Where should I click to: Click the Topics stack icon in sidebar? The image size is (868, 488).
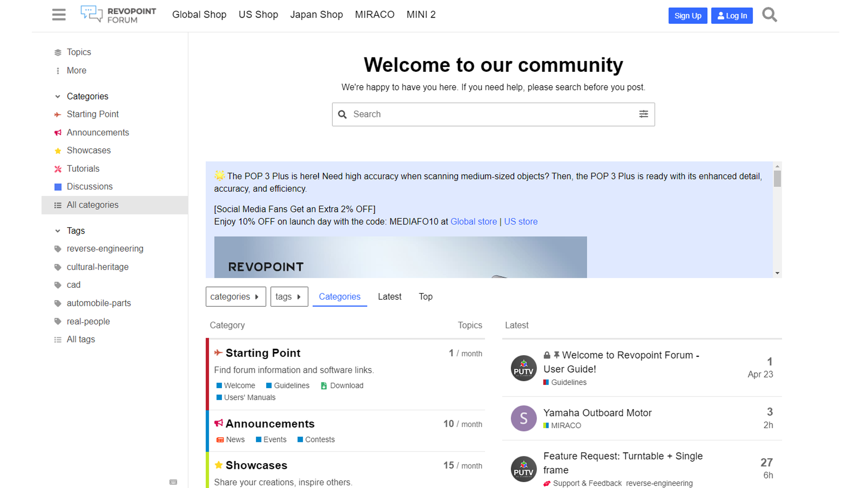[x=58, y=52]
